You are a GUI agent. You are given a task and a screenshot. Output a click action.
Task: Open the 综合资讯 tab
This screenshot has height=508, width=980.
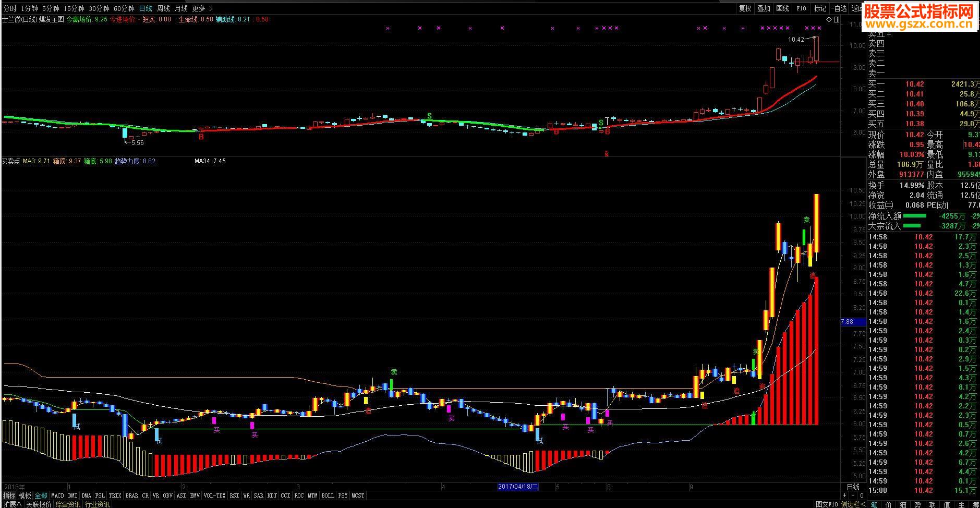point(68,504)
